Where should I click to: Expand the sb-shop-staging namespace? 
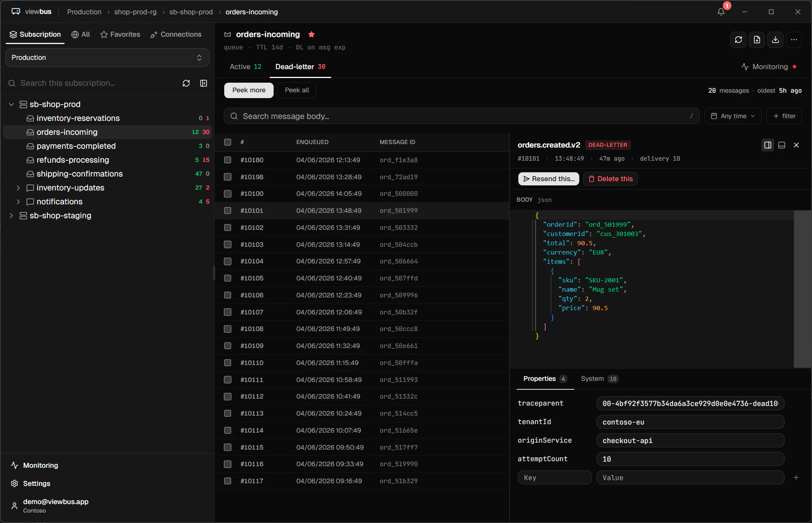pos(12,216)
